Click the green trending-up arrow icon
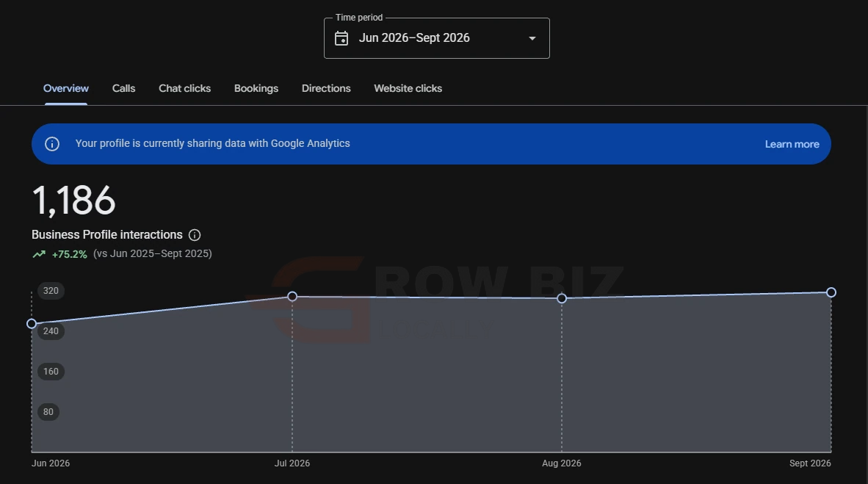 39,254
